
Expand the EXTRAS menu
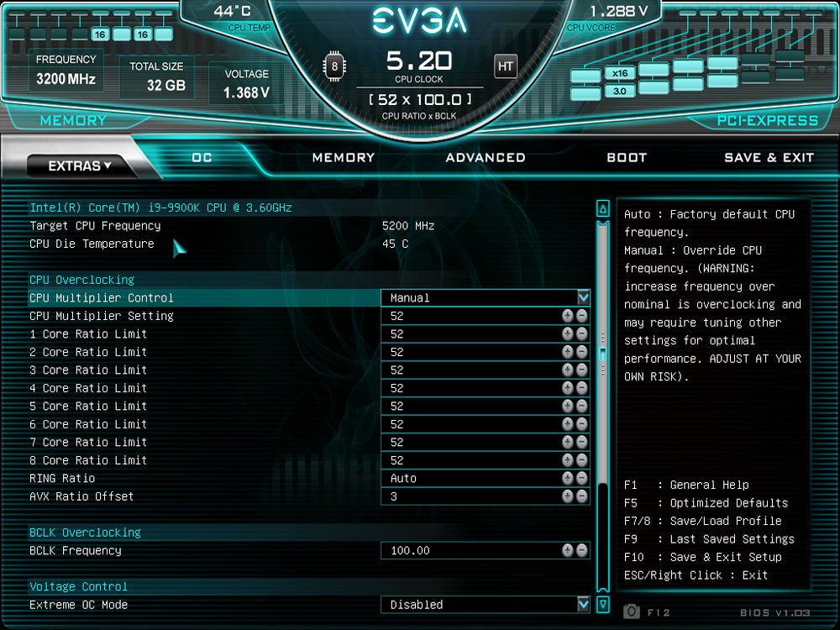pos(80,166)
